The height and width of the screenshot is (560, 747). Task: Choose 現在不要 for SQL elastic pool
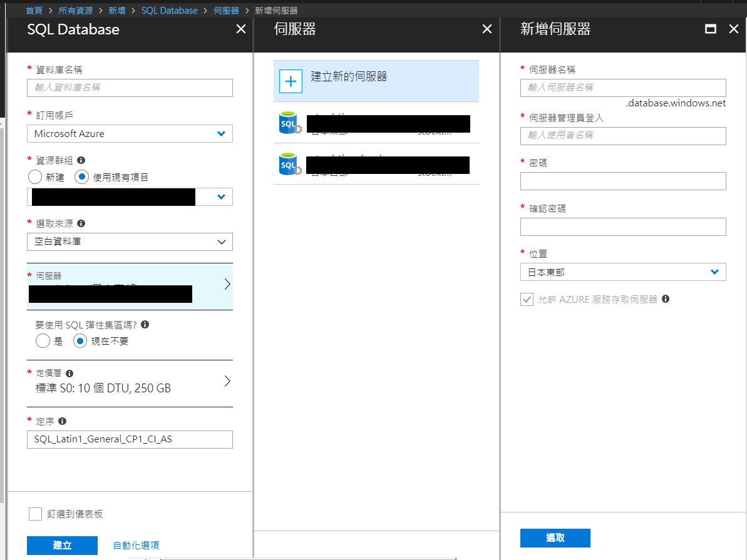(80, 341)
